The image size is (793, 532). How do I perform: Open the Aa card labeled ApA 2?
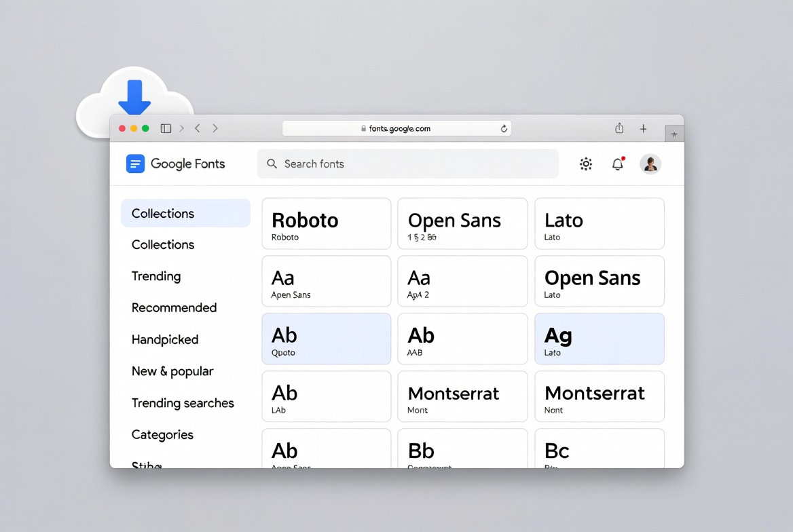pos(462,281)
